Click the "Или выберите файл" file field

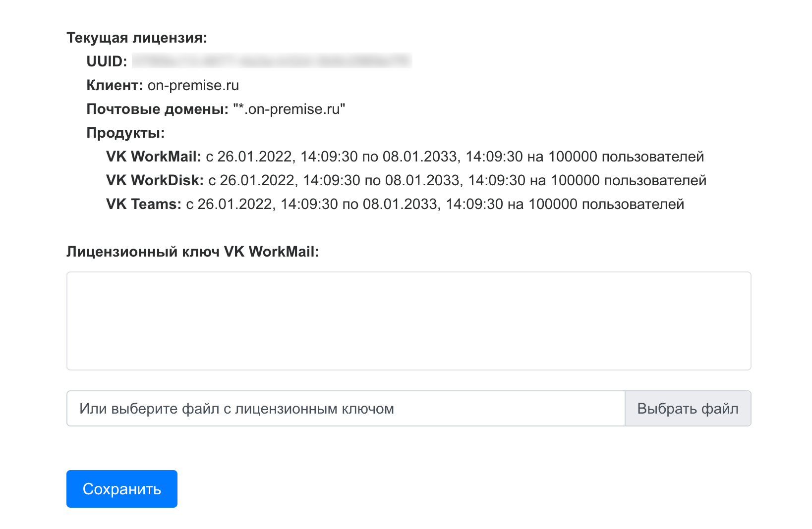pos(346,409)
